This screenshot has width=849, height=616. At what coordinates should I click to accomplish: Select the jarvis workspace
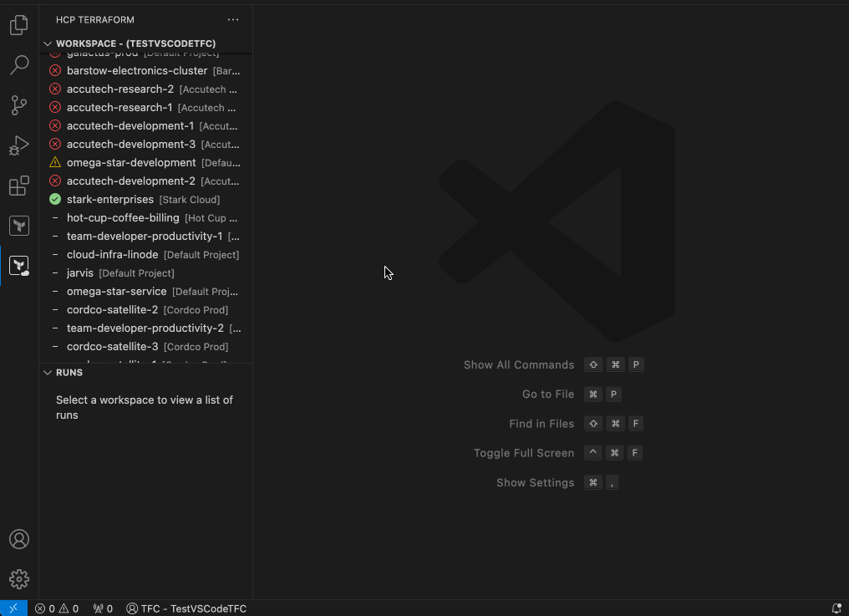(x=145, y=273)
